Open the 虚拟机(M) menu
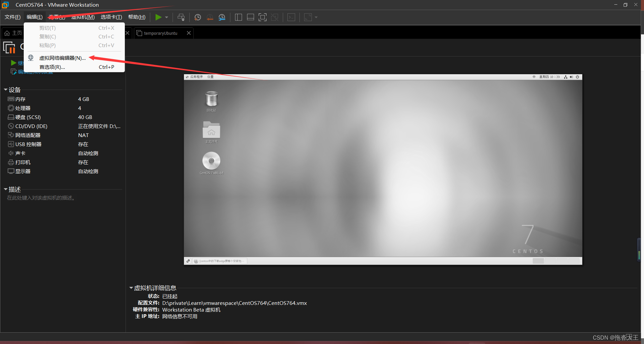Screen dimensions: 644x344 coord(83,17)
